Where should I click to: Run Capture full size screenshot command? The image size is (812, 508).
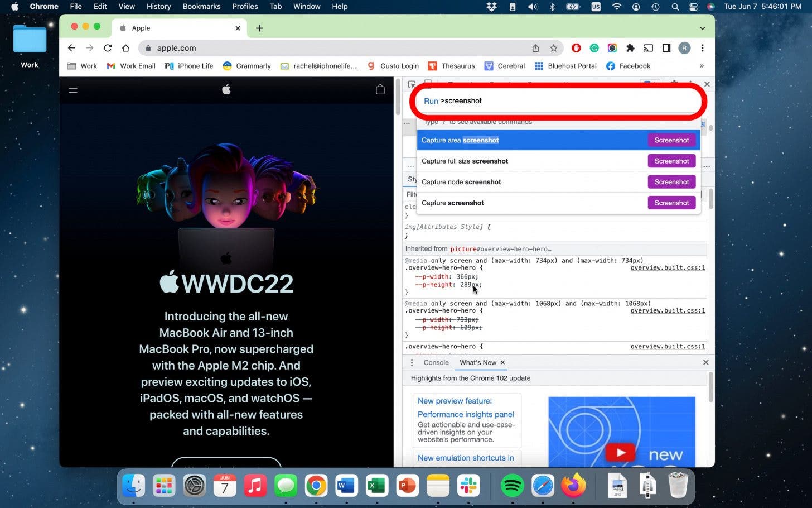[558, 161]
